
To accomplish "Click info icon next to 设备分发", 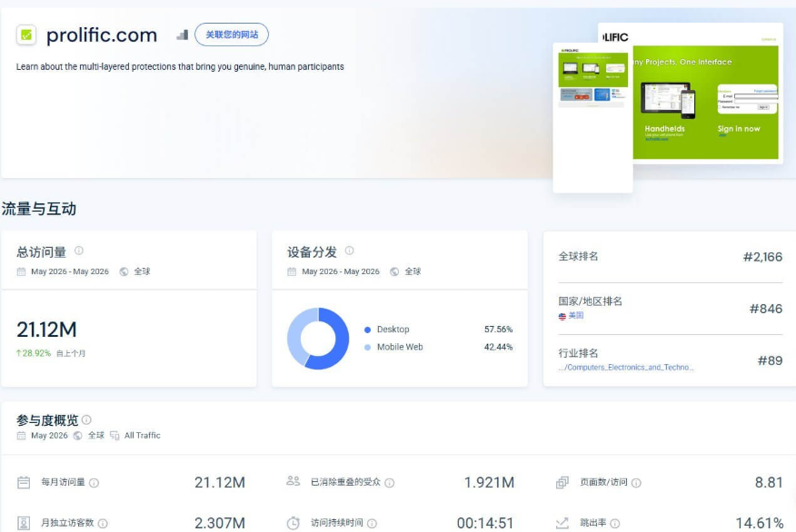I will click(x=349, y=251).
